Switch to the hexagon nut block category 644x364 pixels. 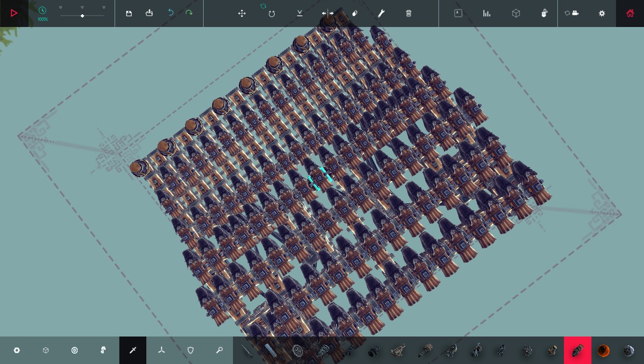(x=17, y=350)
